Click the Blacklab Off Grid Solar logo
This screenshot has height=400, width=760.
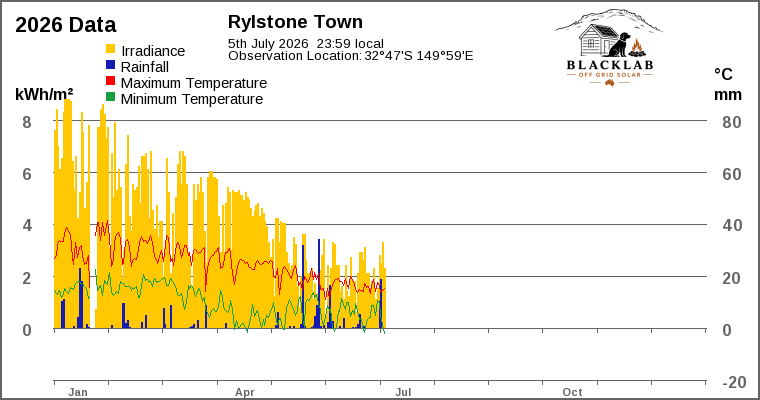pos(610,48)
